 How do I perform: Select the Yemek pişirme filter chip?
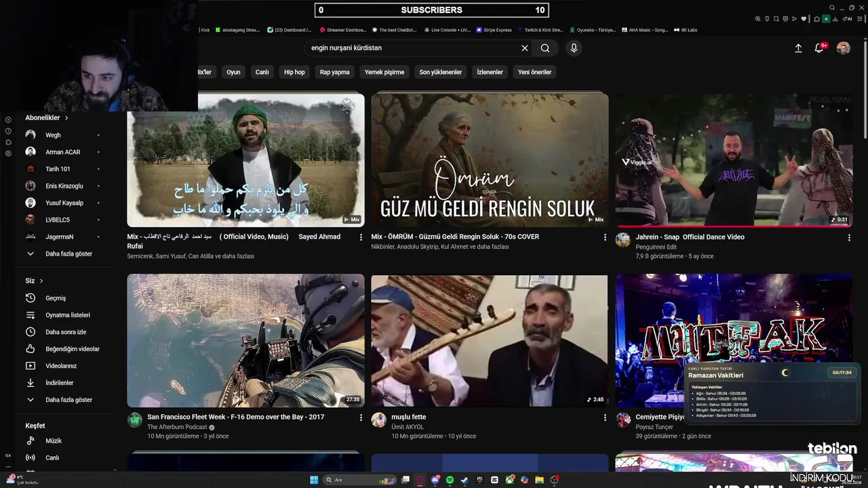[x=384, y=72]
